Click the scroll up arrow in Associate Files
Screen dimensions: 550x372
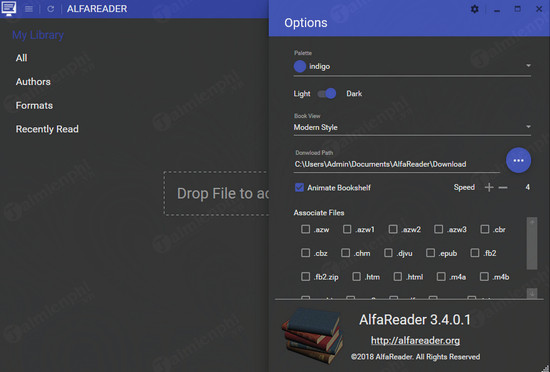532,222
